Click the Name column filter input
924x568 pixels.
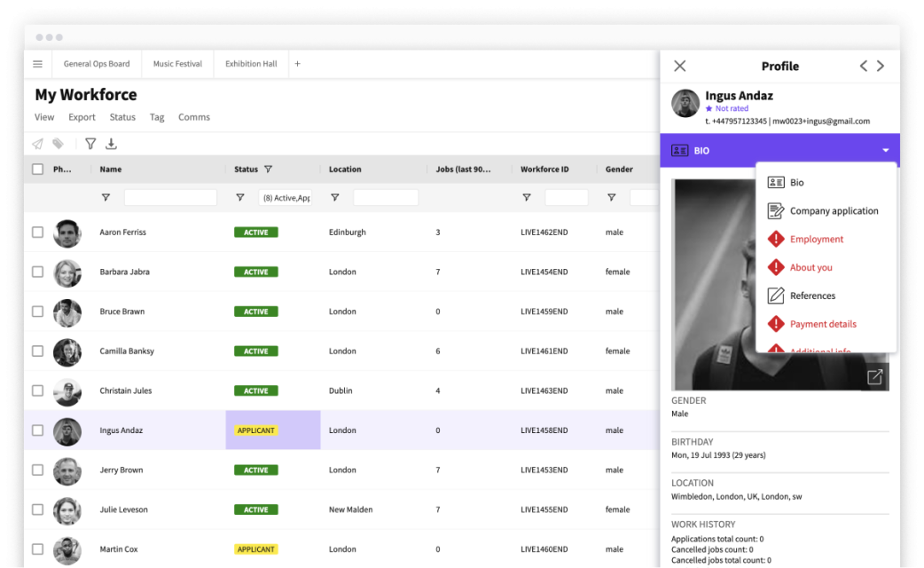pyautogui.click(x=170, y=198)
